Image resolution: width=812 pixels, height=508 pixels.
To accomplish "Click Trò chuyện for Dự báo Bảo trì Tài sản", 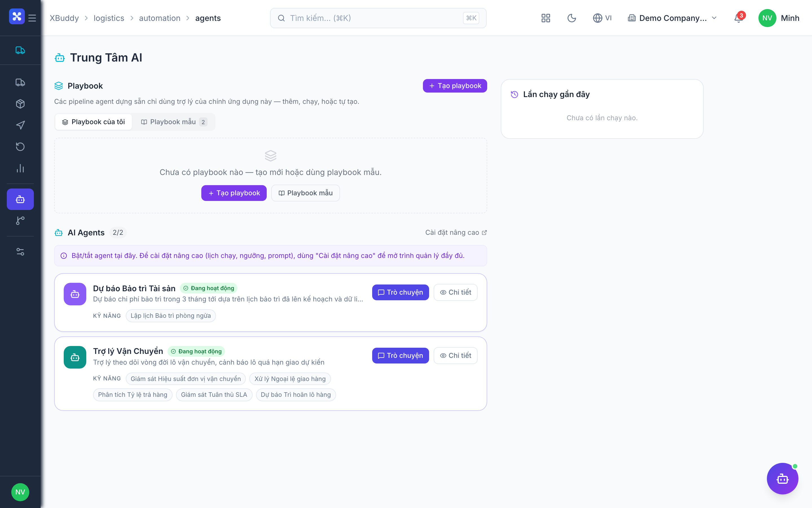I will (x=400, y=292).
